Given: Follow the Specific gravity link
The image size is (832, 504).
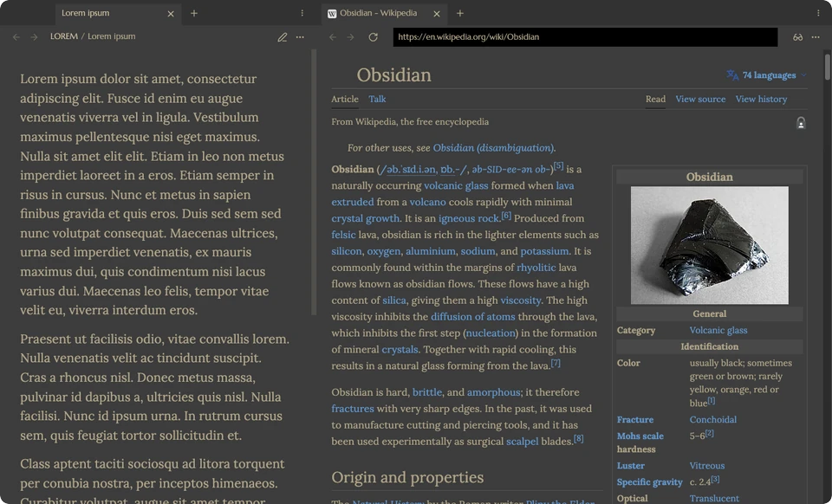Looking at the screenshot, I should pyautogui.click(x=649, y=482).
